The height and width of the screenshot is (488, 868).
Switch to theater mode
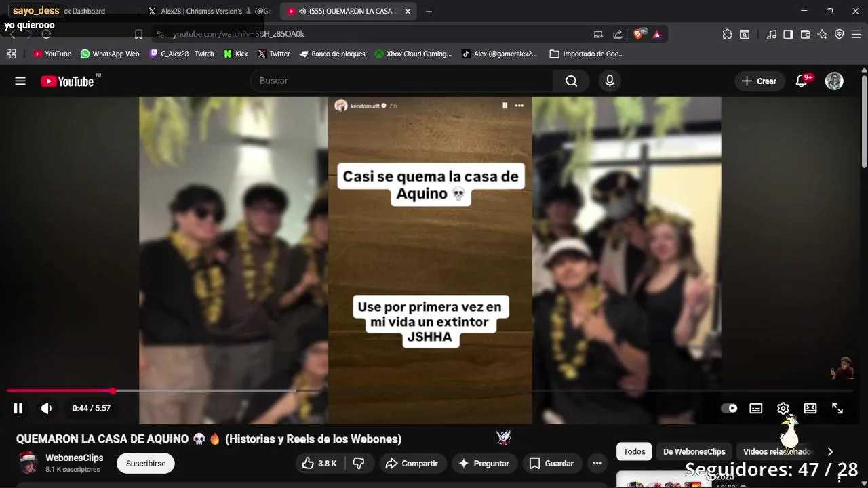tap(810, 408)
